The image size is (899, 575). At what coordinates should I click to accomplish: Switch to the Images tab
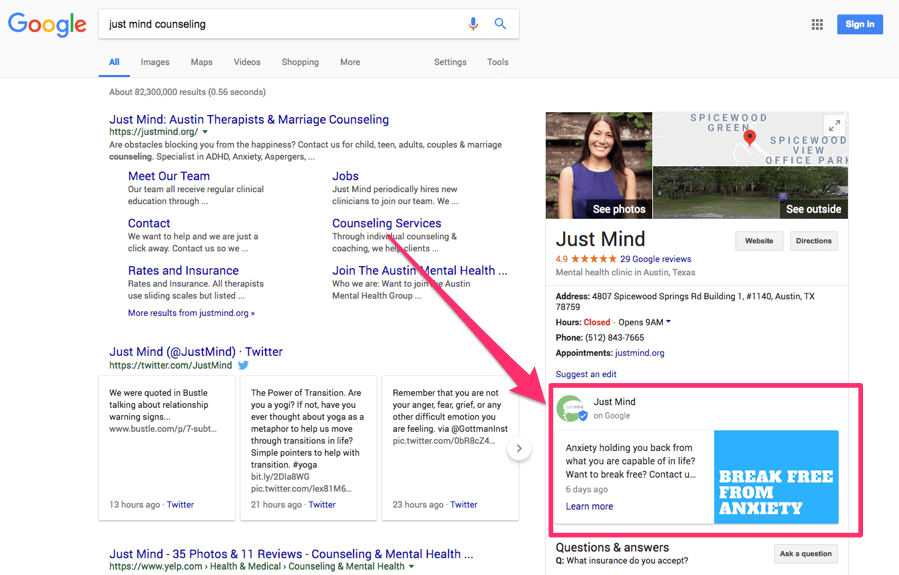point(155,62)
